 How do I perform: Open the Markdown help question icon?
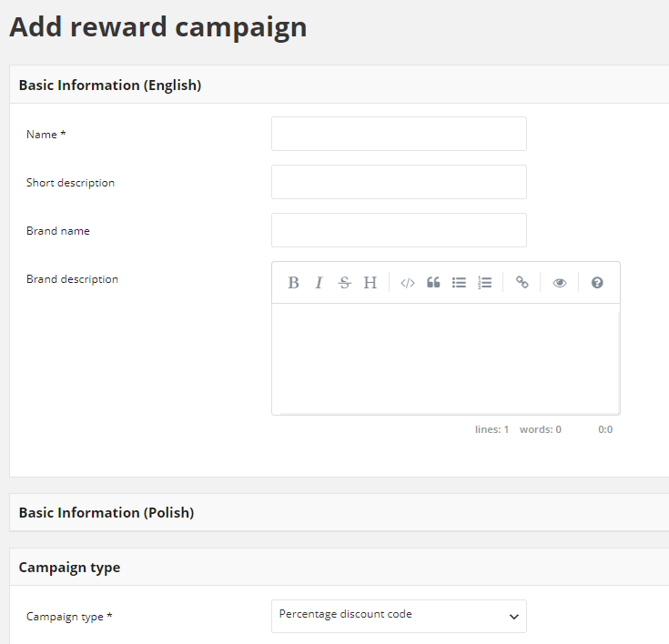tap(597, 283)
